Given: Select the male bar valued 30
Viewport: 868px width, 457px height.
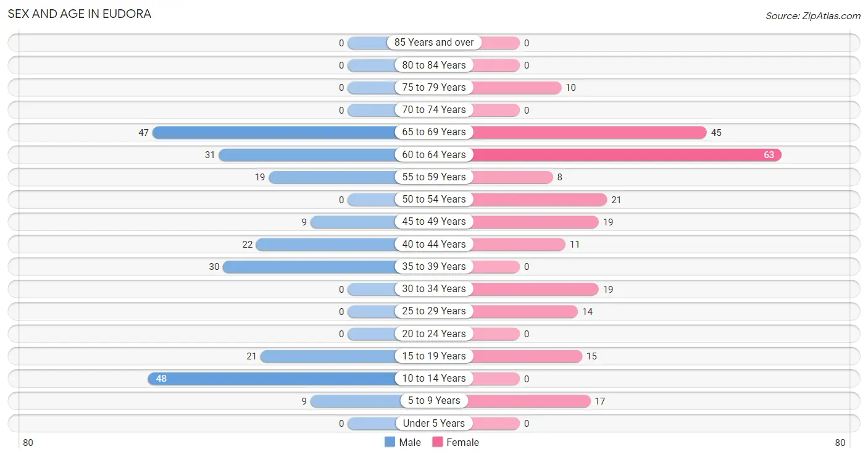Looking at the screenshot, I should click(x=312, y=267).
